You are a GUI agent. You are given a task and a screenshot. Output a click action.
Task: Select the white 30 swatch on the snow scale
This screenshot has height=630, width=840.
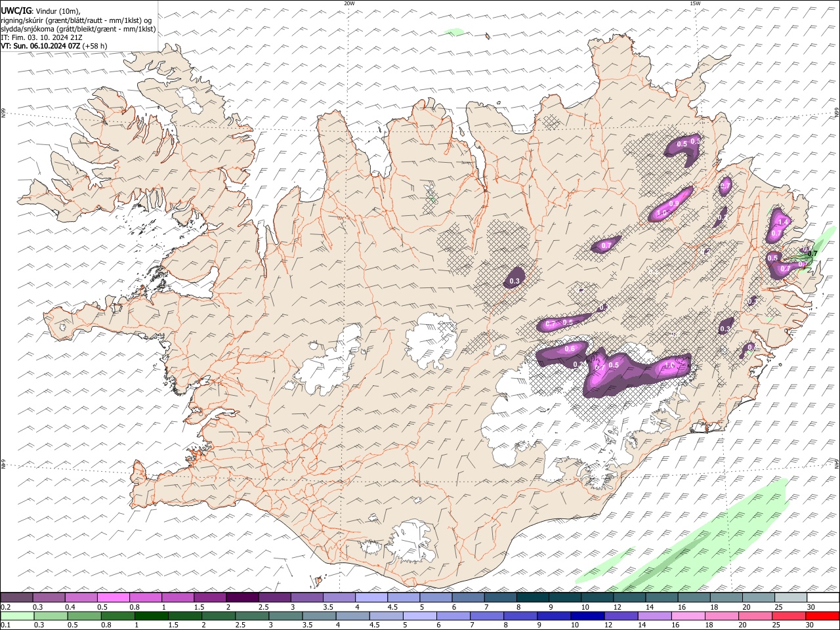823,597
